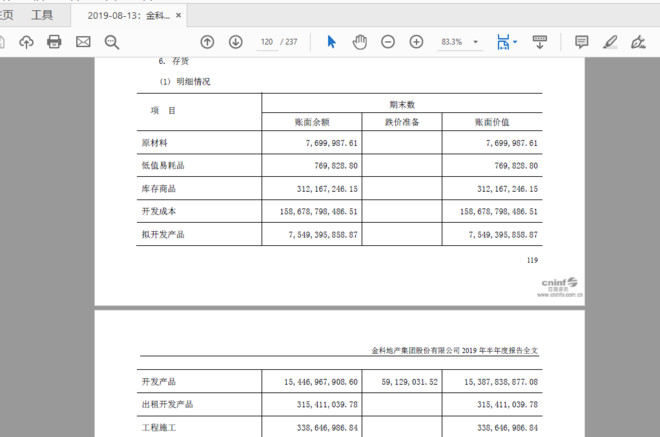Open the find text magnifier icon
Screen dimensions: 660x437
[112, 42]
